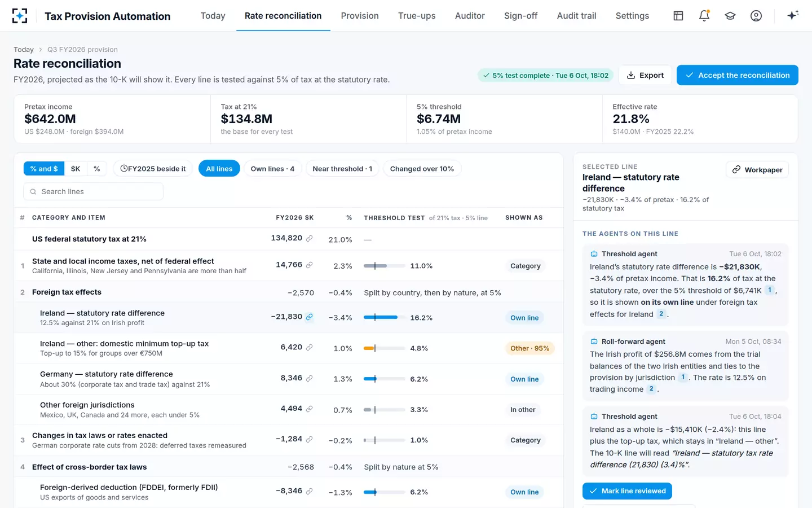
Task: Mark line reviewed
Action: pyautogui.click(x=627, y=491)
